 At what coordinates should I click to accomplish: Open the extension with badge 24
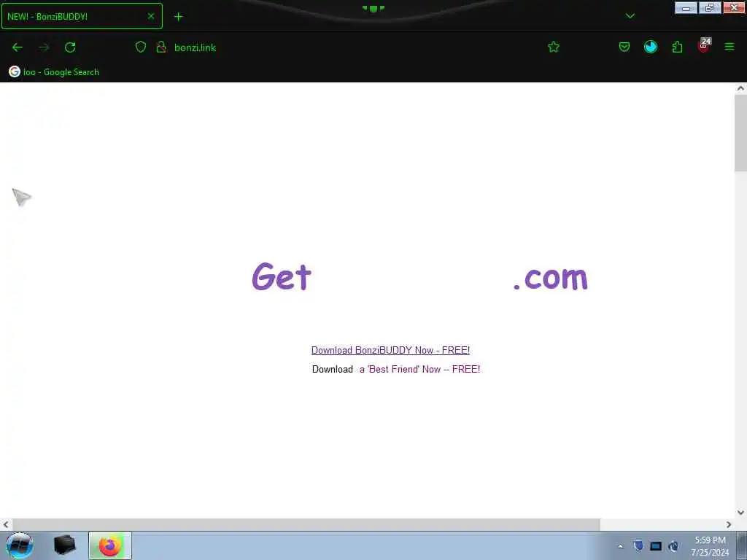click(704, 45)
